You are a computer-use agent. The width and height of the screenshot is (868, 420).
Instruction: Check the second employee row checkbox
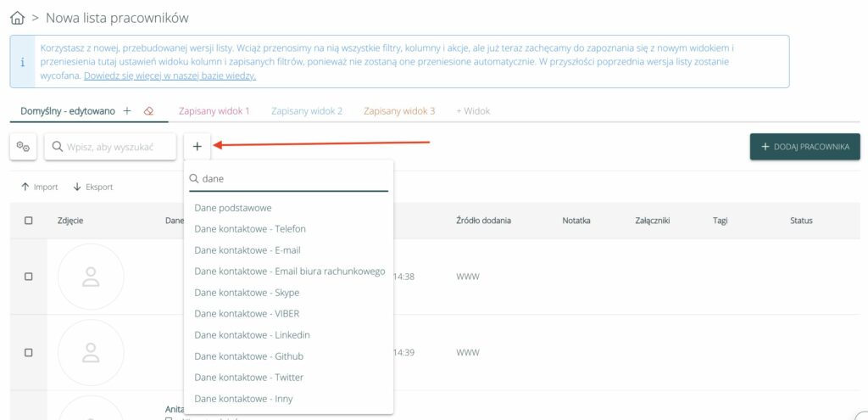point(29,352)
